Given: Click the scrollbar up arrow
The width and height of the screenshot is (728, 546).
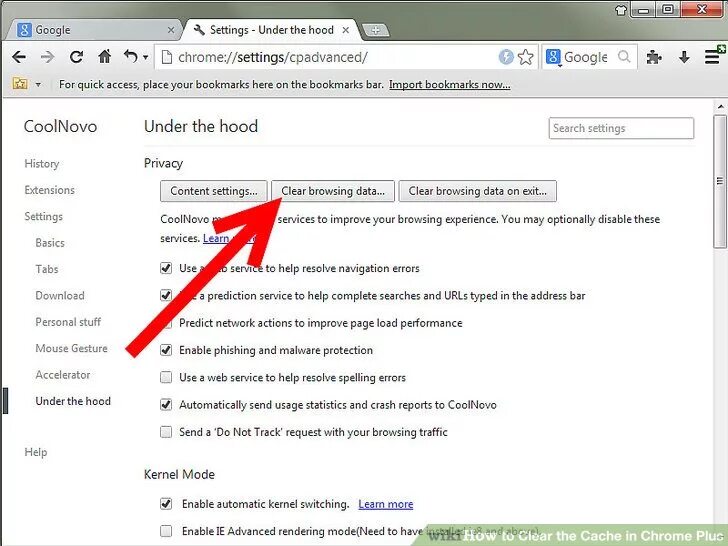Looking at the screenshot, I should (720, 107).
